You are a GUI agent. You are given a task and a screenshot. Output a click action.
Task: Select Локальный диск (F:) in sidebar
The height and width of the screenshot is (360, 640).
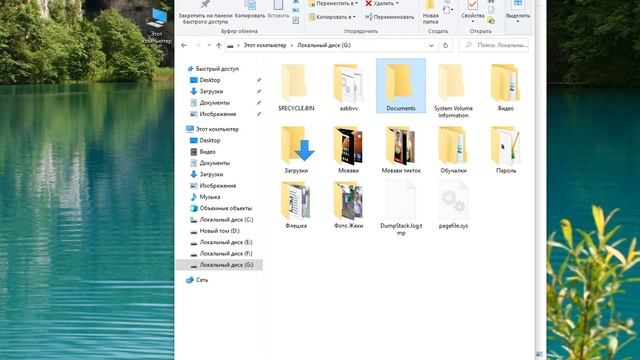[x=226, y=253]
